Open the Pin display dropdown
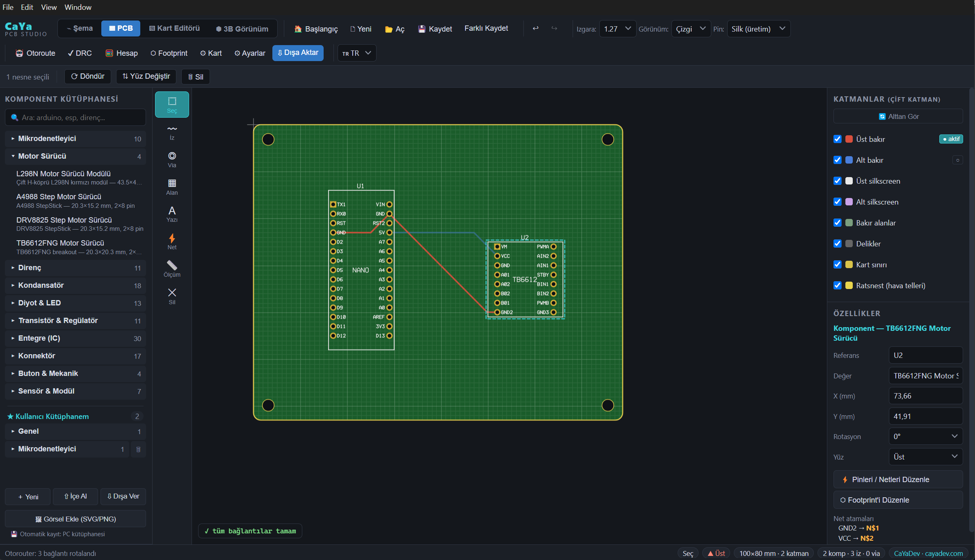The height and width of the screenshot is (560, 975). pos(758,29)
